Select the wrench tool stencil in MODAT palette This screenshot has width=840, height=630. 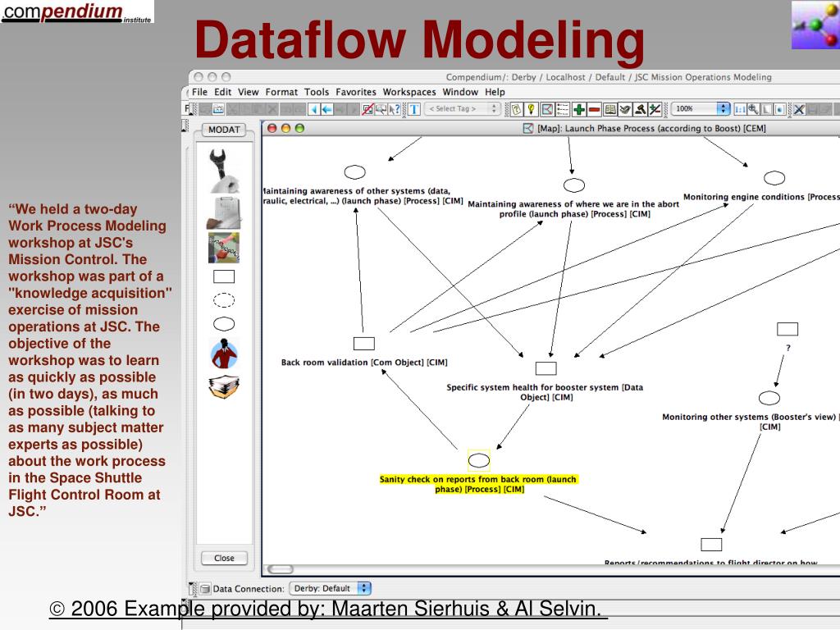223,171
